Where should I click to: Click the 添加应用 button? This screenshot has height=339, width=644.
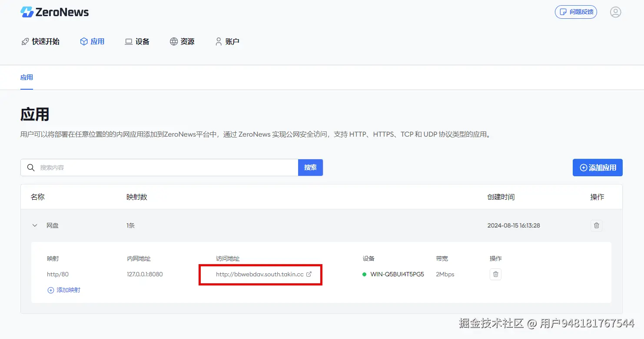coord(598,168)
